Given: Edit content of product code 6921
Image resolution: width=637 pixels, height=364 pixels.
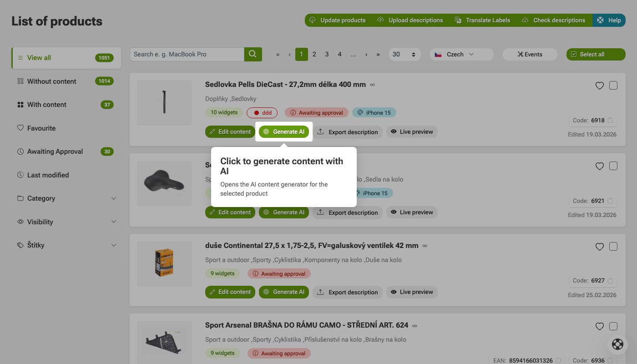Looking at the screenshot, I should [x=230, y=212].
